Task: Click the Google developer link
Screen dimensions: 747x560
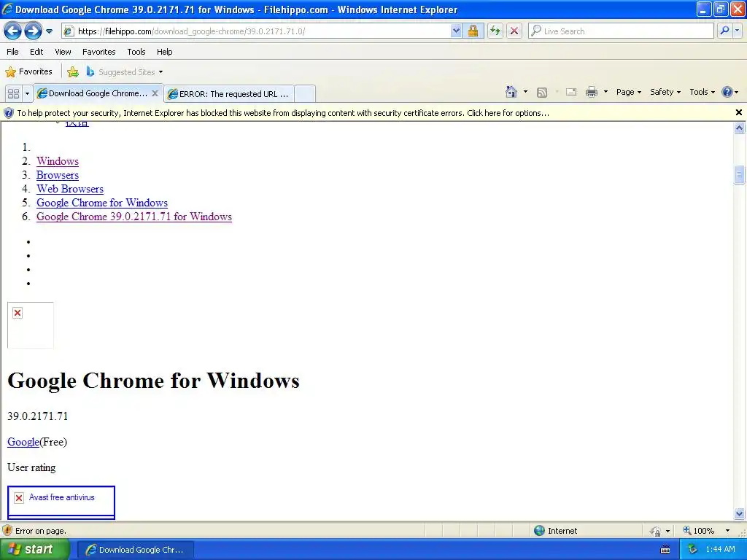Action: point(23,442)
